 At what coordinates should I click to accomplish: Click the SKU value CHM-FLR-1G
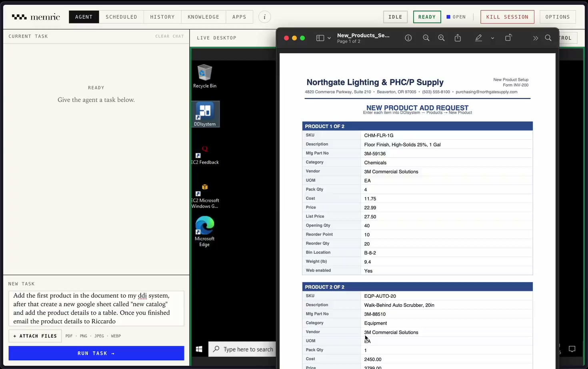[379, 135]
